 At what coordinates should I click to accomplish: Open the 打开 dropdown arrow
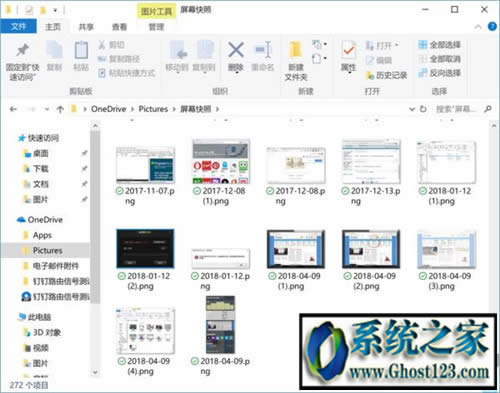[397, 45]
